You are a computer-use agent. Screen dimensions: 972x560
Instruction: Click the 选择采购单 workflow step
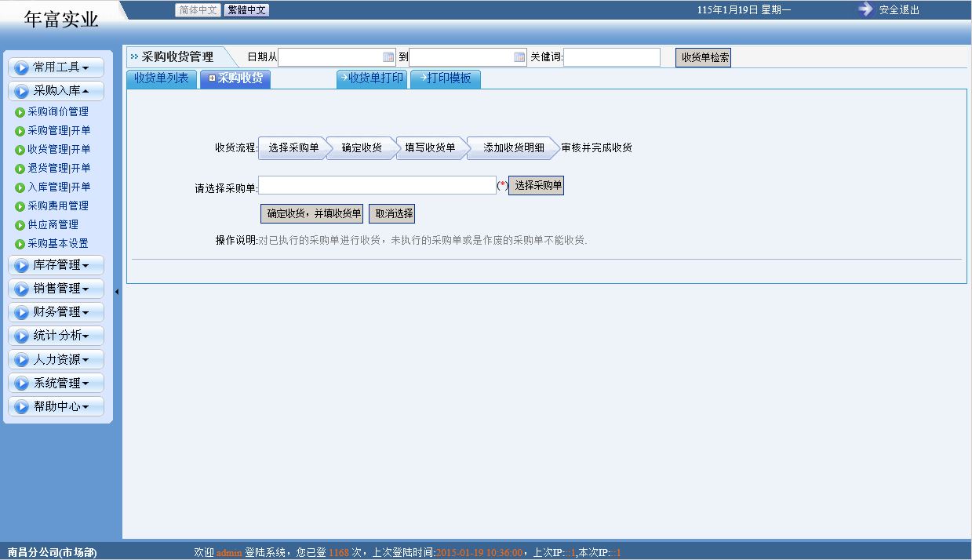pyautogui.click(x=293, y=148)
